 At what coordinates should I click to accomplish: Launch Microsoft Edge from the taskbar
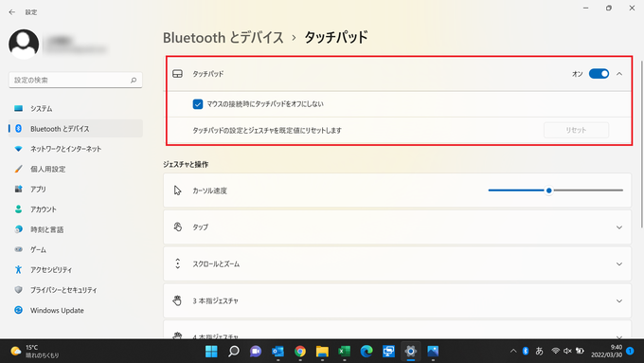click(x=367, y=352)
